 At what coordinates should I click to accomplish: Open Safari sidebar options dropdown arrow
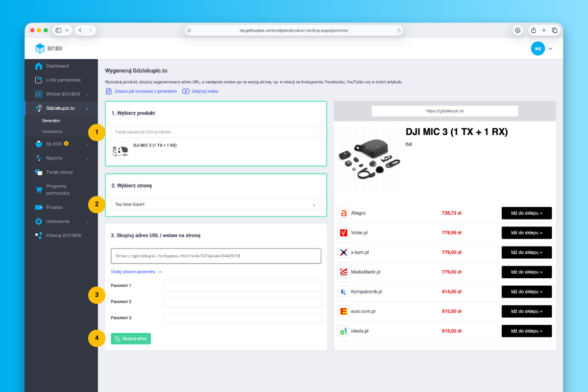(67, 30)
